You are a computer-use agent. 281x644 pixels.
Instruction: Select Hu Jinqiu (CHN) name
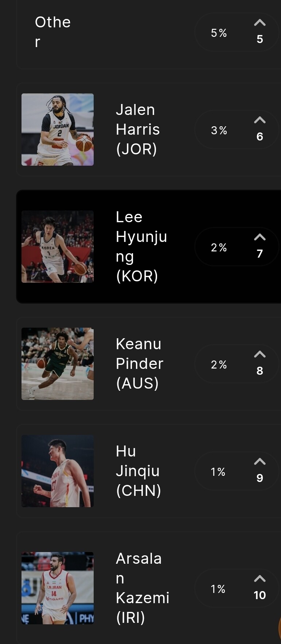click(x=138, y=471)
